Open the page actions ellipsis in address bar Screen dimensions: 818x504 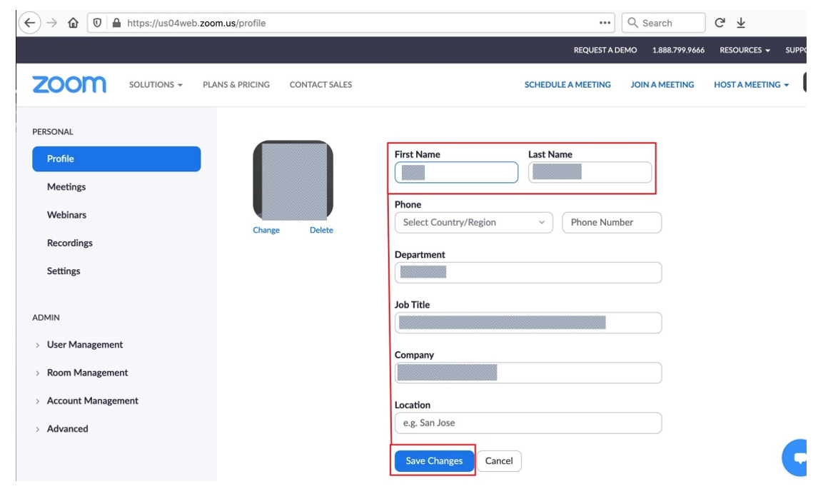click(x=605, y=23)
